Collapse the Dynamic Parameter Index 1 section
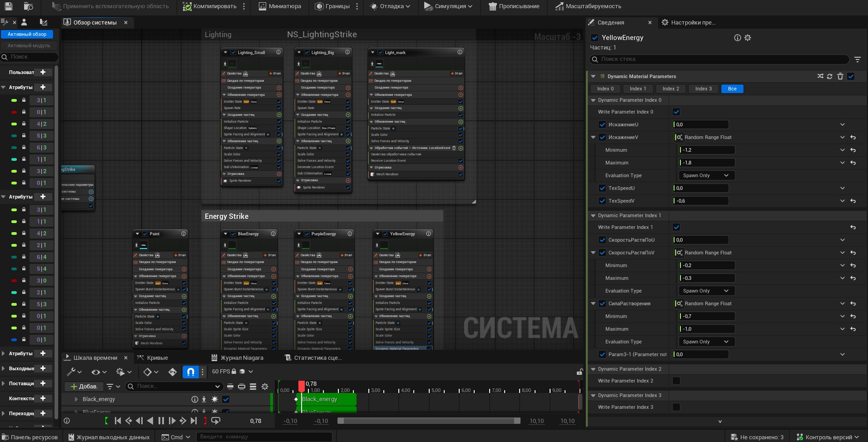Image resolution: width=868 pixels, height=442 pixels. pos(593,215)
